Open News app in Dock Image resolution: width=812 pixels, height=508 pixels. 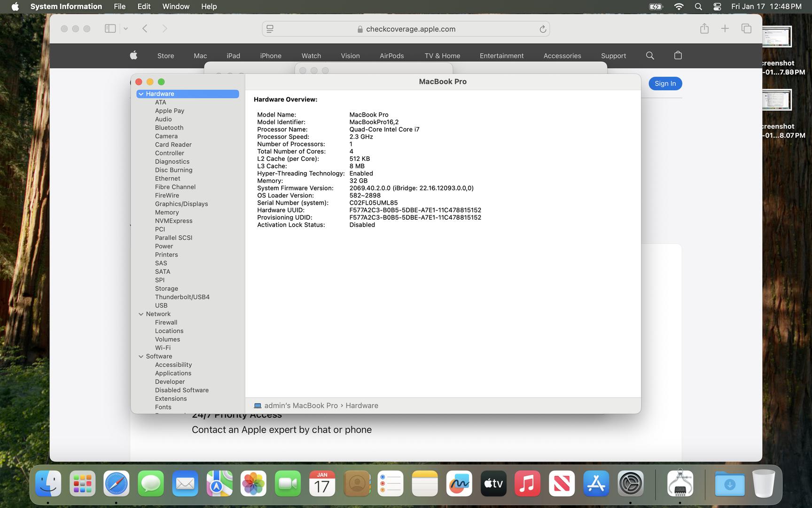[562, 484]
